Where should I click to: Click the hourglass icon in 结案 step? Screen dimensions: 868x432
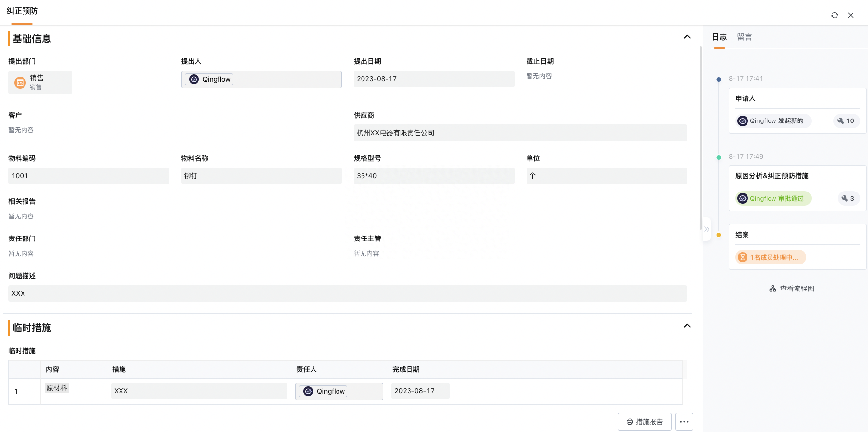[x=743, y=257]
